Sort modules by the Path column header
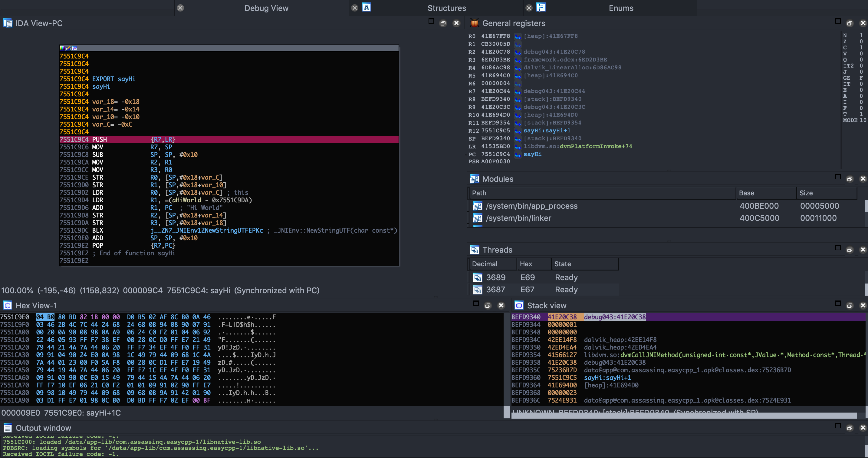This screenshot has height=458, width=868. click(x=479, y=193)
